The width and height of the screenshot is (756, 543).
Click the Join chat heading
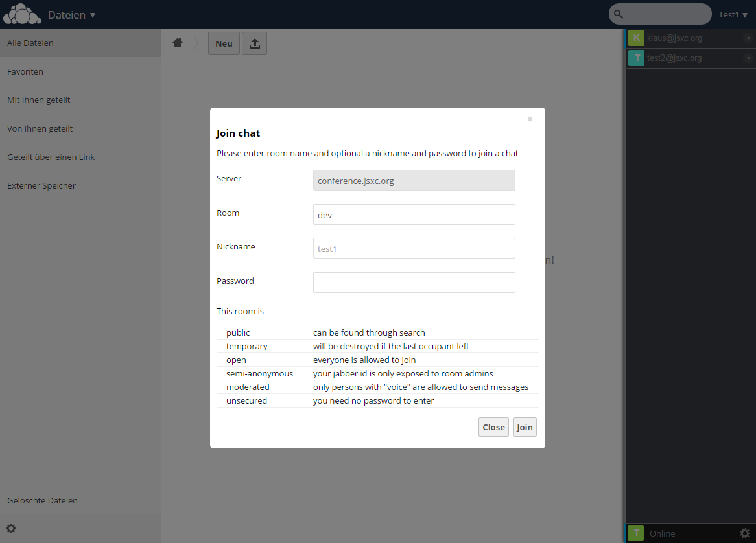click(238, 133)
